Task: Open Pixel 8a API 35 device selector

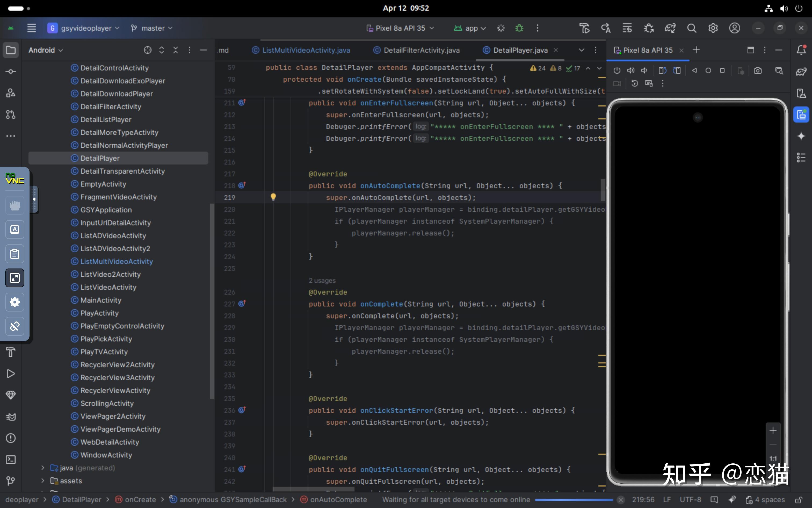Action: (x=400, y=28)
